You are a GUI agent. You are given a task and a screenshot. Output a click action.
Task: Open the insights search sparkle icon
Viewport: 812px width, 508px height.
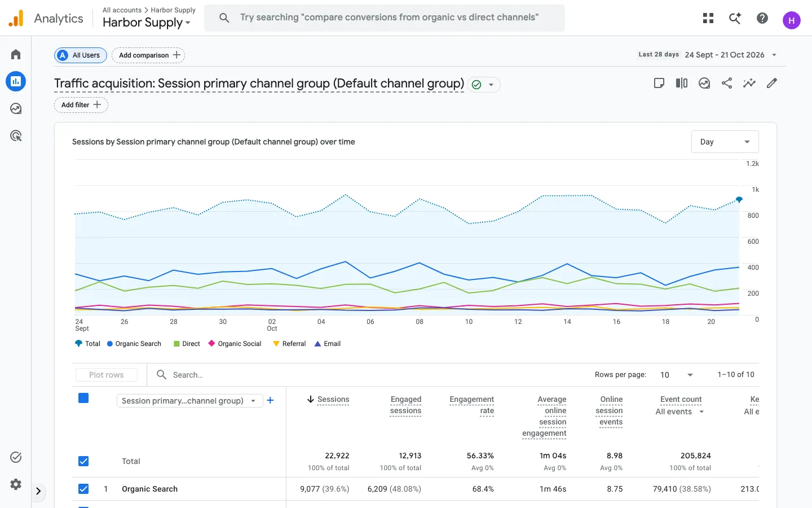(735, 18)
